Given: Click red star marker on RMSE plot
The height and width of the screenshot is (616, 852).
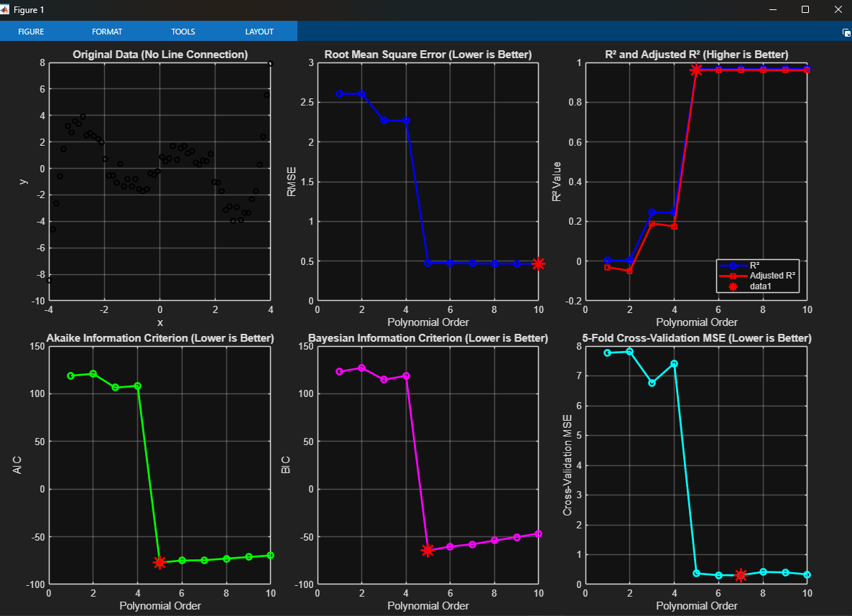Looking at the screenshot, I should tap(538, 263).
